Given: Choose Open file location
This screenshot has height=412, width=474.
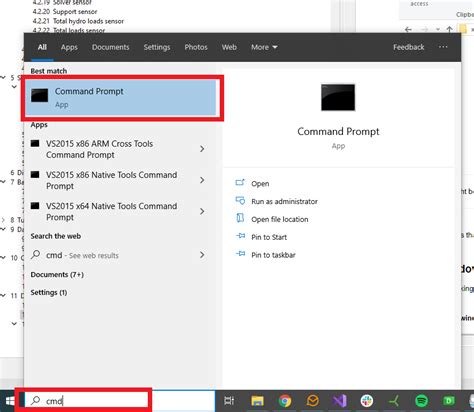Looking at the screenshot, I should 280,219.
